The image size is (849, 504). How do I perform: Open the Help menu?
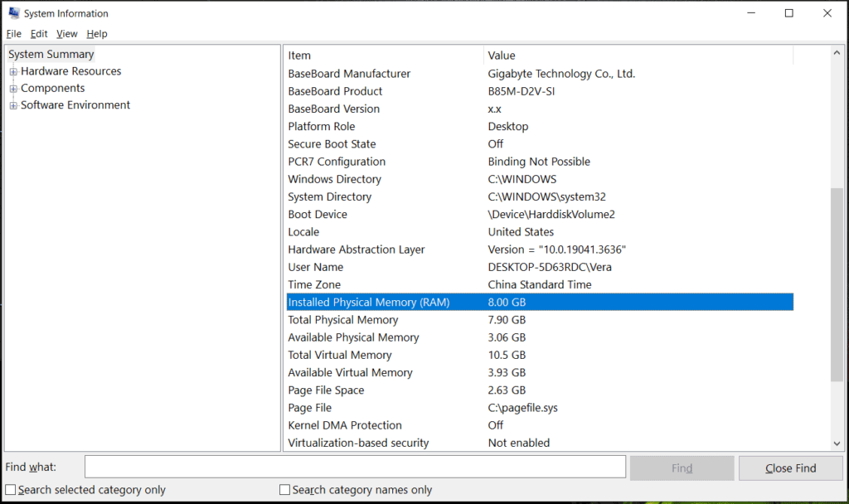pyautogui.click(x=96, y=33)
